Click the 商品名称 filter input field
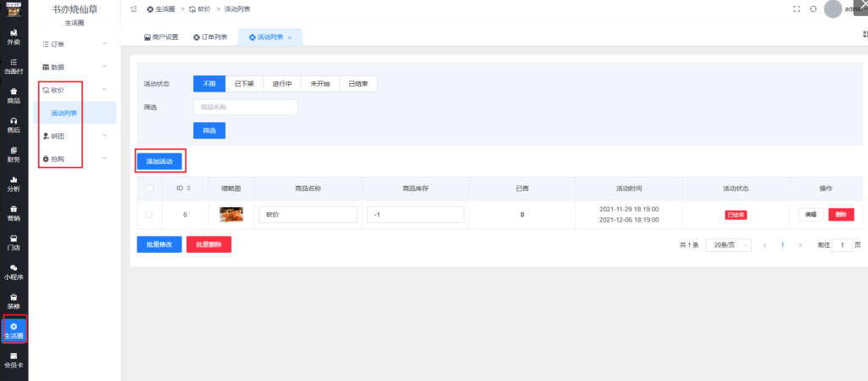Image resolution: width=868 pixels, height=381 pixels. [x=245, y=107]
